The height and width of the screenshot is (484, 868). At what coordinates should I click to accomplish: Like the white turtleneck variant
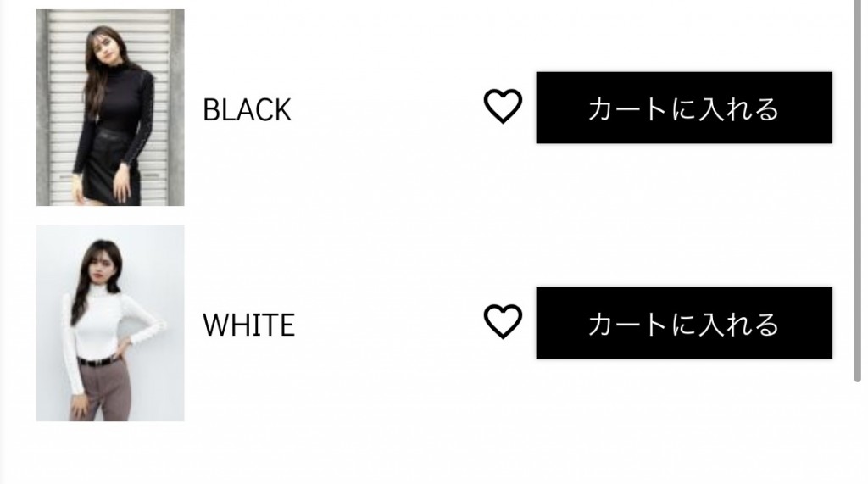(503, 322)
